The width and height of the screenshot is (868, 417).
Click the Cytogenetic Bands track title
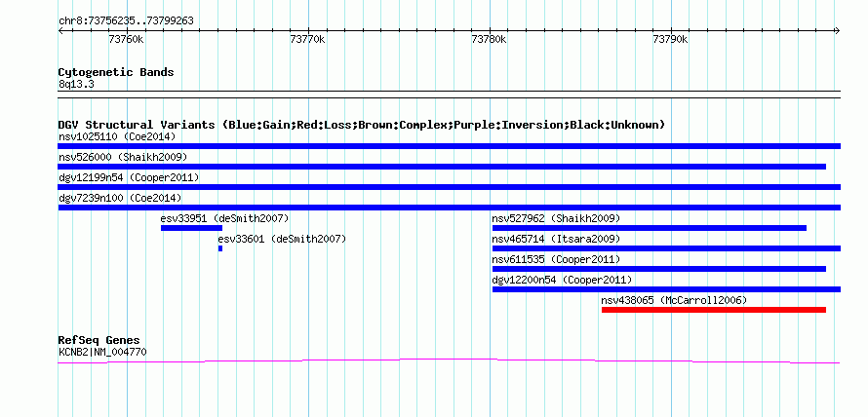coord(116,72)
